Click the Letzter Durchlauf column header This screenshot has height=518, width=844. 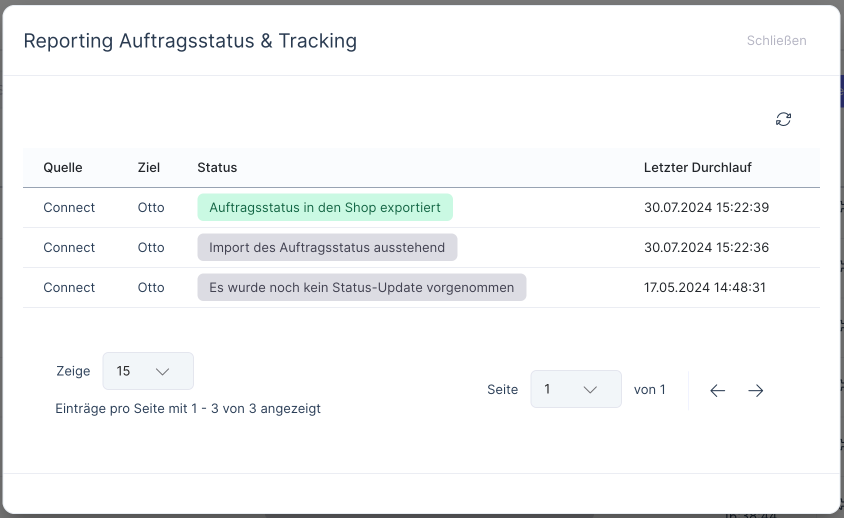point(697,167)
